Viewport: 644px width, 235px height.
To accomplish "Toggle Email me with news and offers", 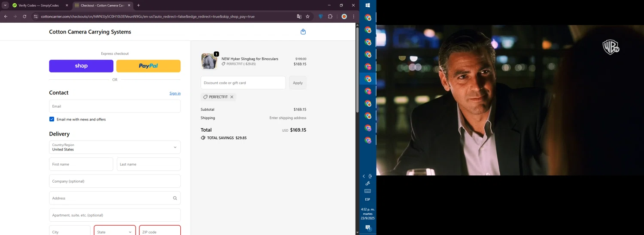I will [52, 119].
